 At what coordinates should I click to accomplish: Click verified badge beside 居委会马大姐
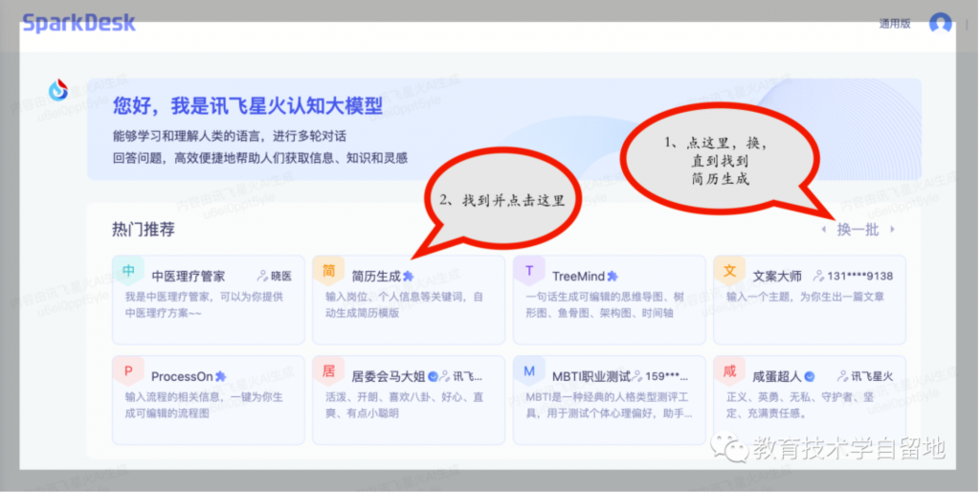pos(433,377)
